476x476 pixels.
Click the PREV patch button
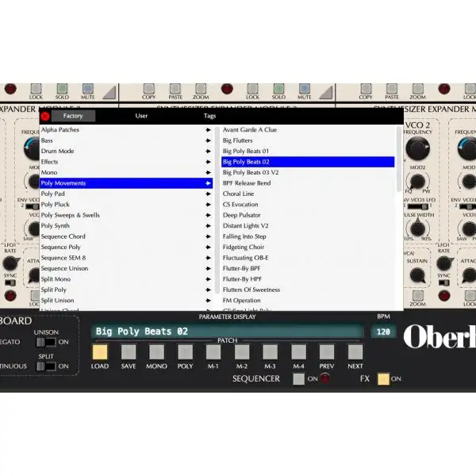pyautogui.click(x=327, y=351)
